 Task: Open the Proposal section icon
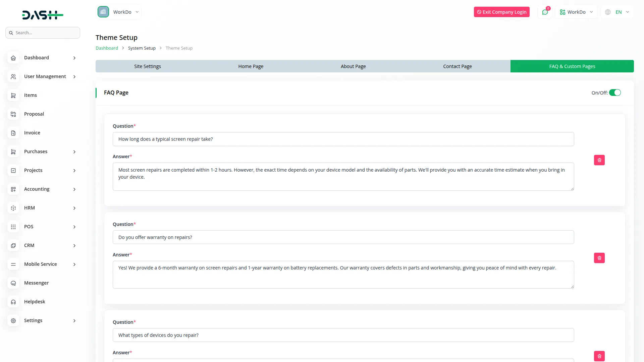(13, 114)
